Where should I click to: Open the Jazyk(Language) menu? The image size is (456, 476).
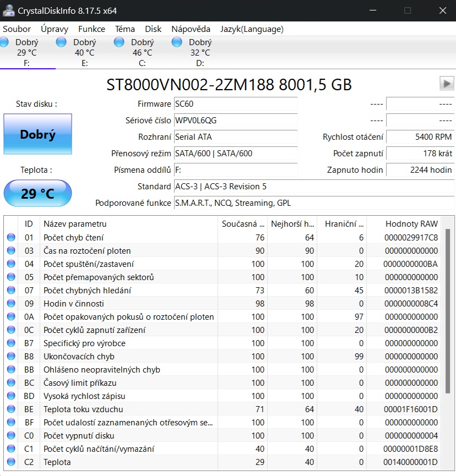coord(252,29)
